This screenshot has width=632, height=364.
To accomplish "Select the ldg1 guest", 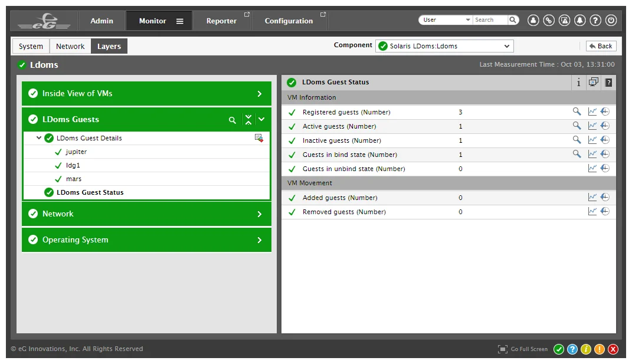I will coord(73,165).
